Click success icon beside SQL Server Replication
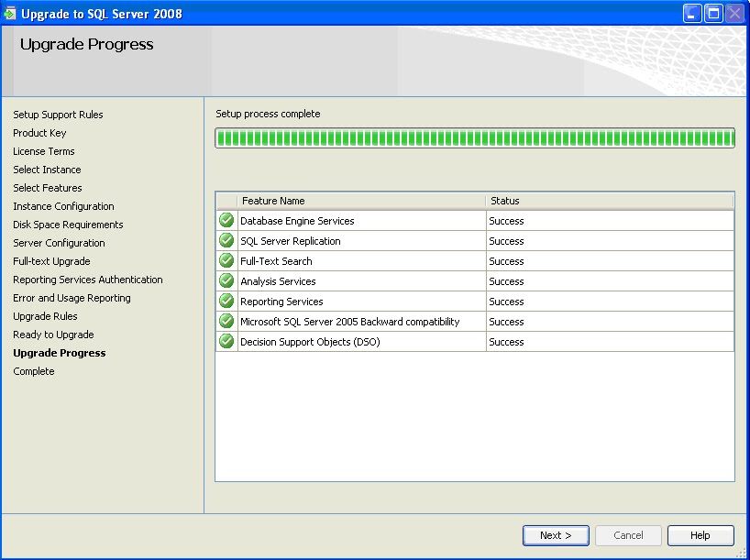750x560 pixels. click(x=226, y=240)
